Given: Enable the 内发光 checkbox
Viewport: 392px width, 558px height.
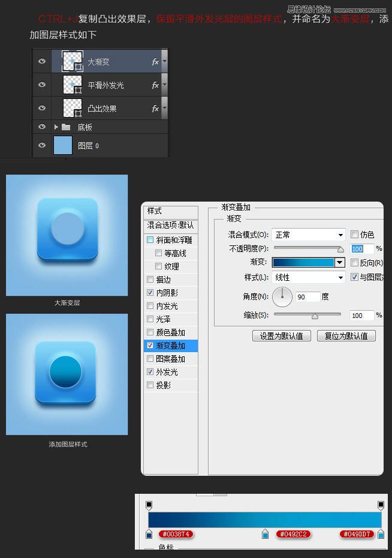Looking at the screenshot, I should pyautogui.click(x=150, y=305).
